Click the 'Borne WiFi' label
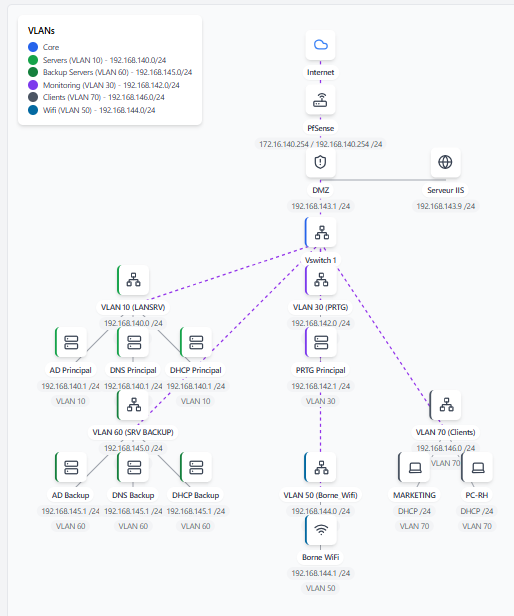Image resolution: width=514 pixels, height=616 pixels. 321,557
